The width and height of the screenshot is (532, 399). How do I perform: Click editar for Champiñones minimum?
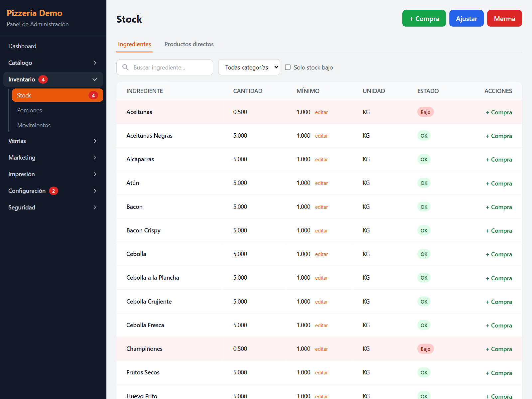coord(321,349)
